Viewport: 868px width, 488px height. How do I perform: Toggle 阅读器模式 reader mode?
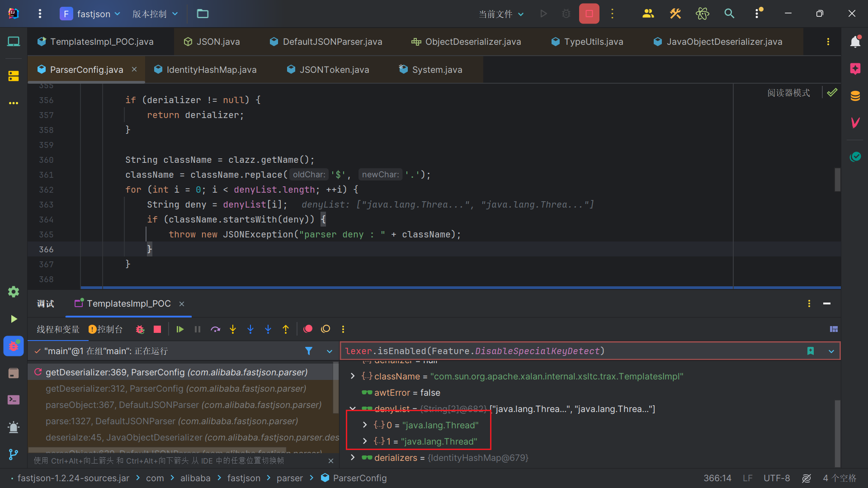[x=788, y=93]
